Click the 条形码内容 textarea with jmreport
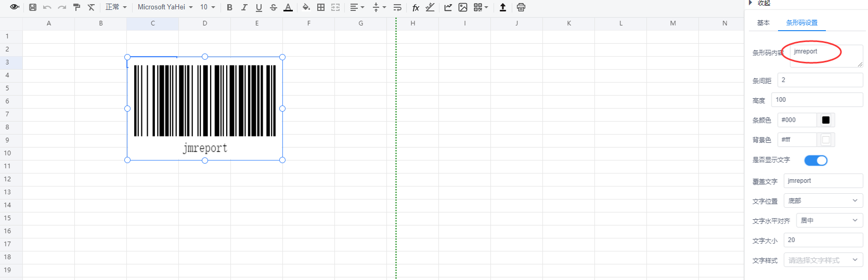Screen dimensions: 868x280 click(826, 56)
